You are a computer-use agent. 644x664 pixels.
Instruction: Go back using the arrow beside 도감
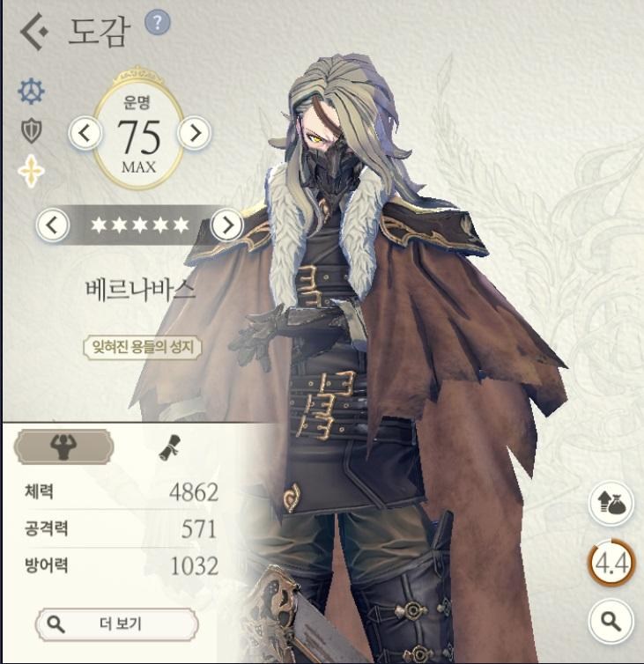coord(33,32)
